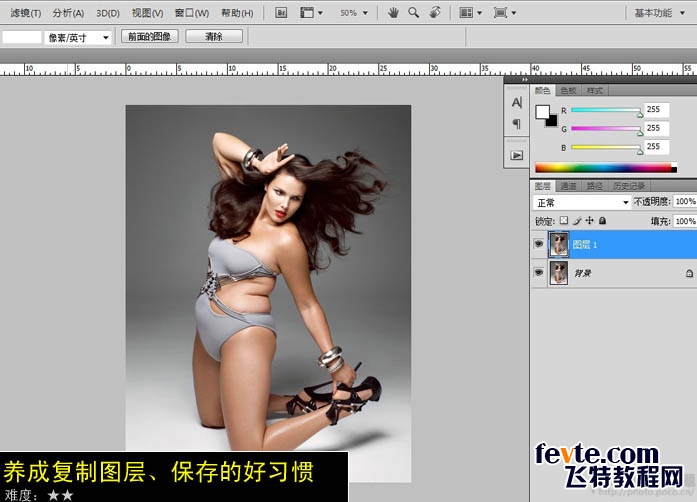Open the Screen Mode icon menu
The height and width of the screenshot is (502, 697).
pos(505,13)
